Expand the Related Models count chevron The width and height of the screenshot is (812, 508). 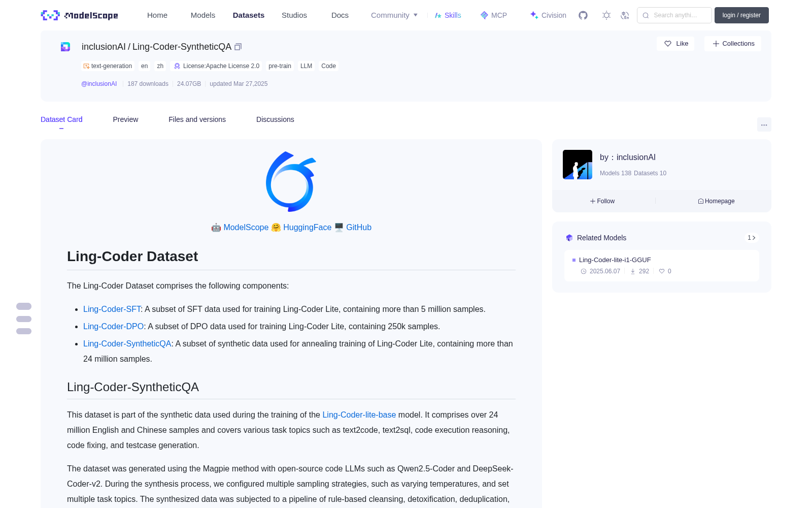point(752,238)
